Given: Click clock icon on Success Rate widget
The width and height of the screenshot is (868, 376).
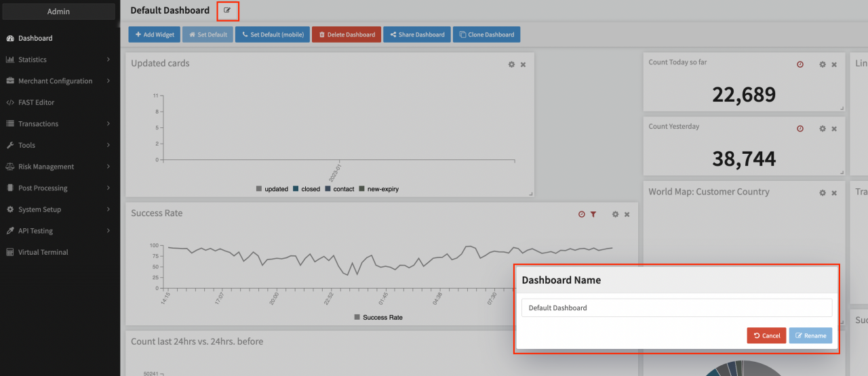Looking at the screenshot, I should [x=582, y=214].
